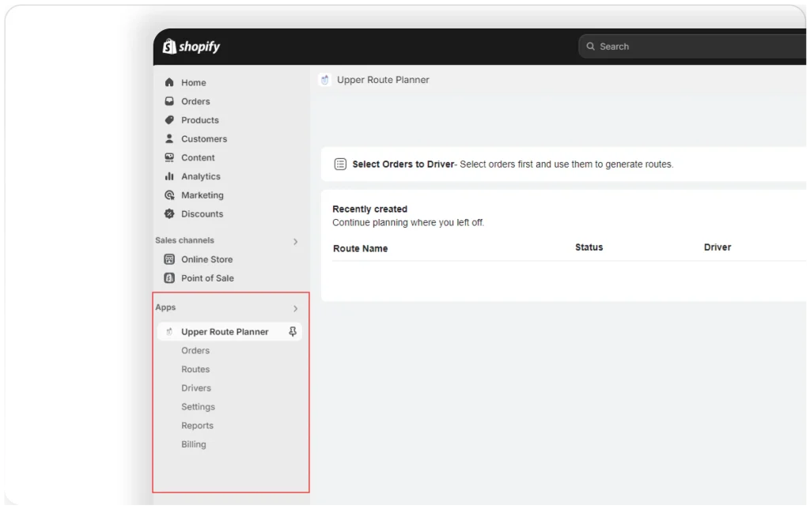Screen dimensions: 810x532
Task: Click the Apps section label
Action: pos(165,308)
